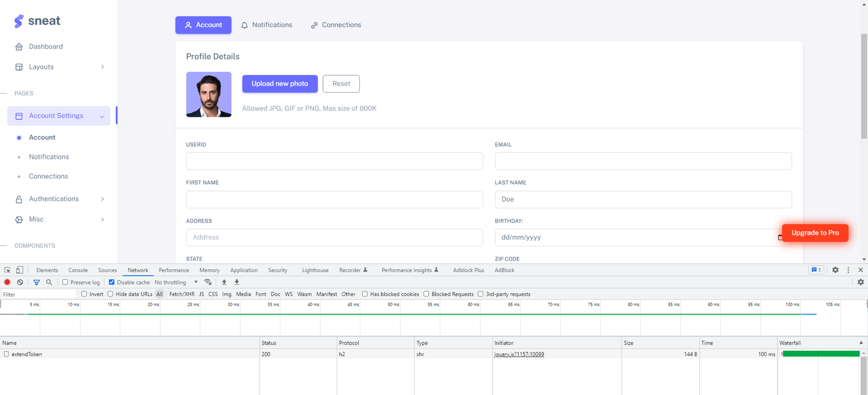The width and height of the screenshot is (868, 395).
Task: Toggle the network filter funnel icon
Action: point(36,282)
